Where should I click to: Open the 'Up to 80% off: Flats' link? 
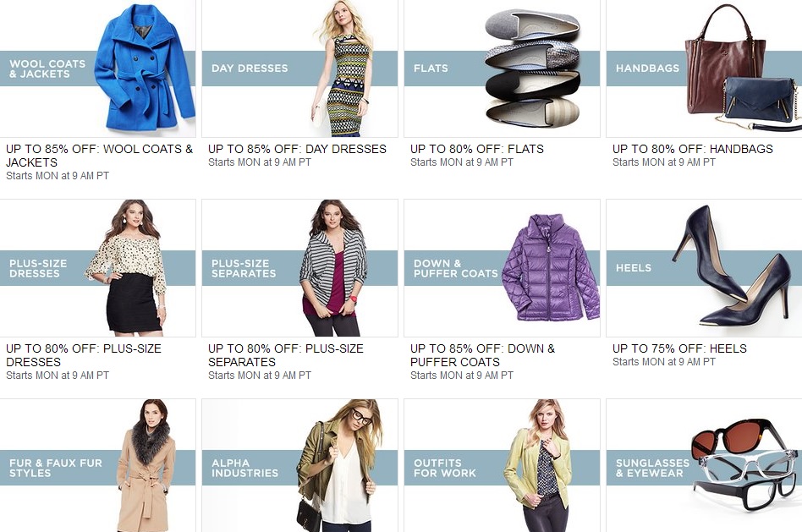click(x=476, y=149)
